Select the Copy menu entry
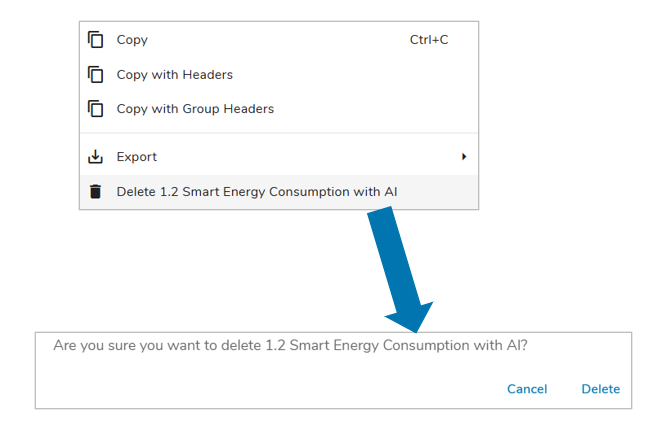Screen dimensions: 648x428 coord(132,40)
